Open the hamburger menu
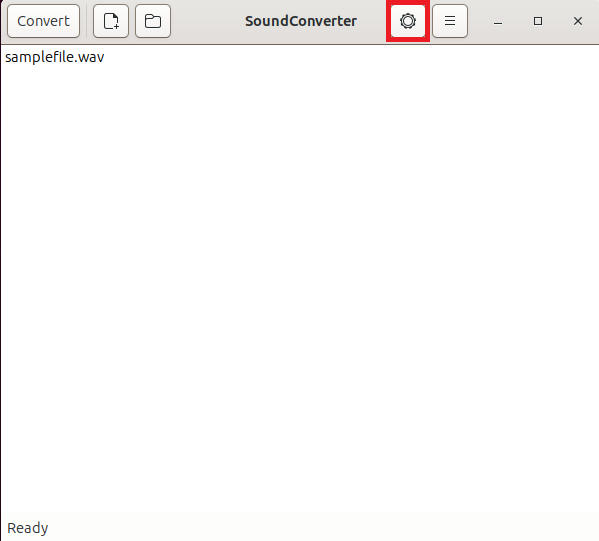599x541 pixels. pyautogui.click(x=450, y=21)
